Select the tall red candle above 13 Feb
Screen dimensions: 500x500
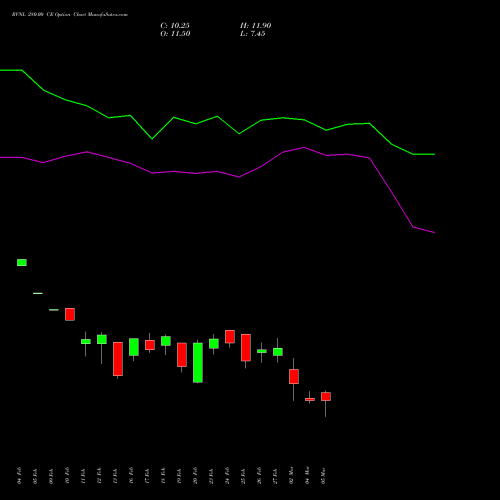118,359
